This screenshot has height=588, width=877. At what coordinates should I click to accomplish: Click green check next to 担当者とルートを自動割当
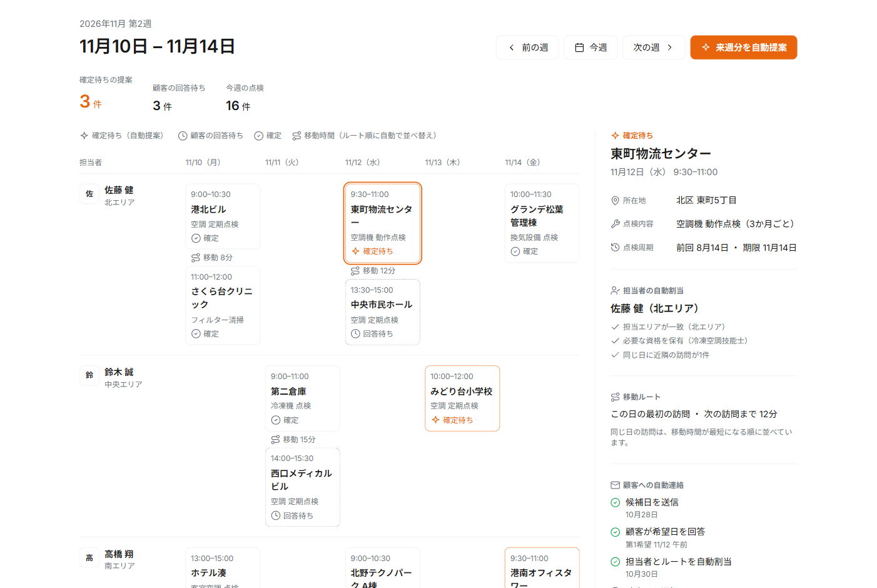point(616,562)
